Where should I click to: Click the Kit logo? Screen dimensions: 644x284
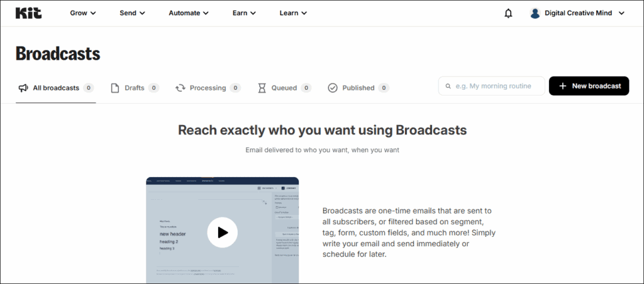pos(28,13)
